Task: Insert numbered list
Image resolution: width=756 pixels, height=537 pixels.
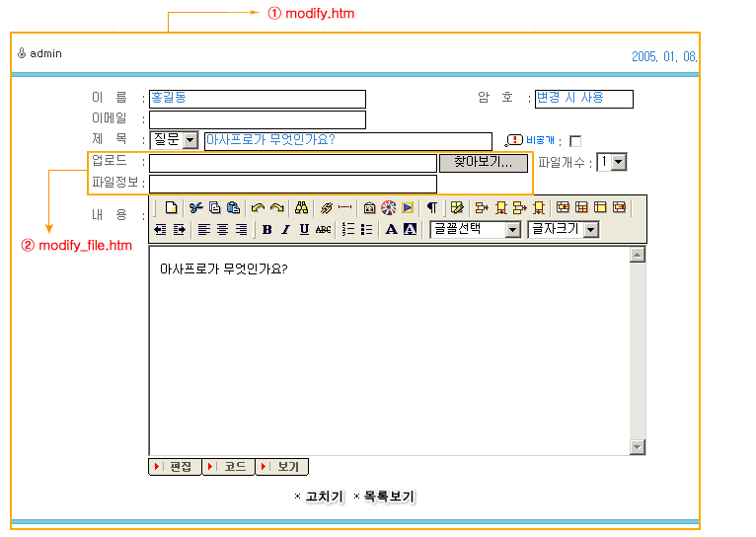Action: [x=347, y=230]
